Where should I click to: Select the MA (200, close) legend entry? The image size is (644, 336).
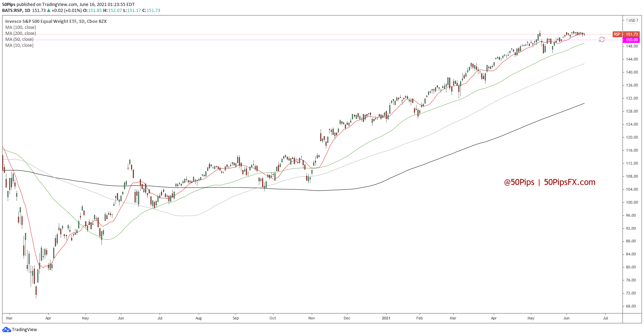20,33
